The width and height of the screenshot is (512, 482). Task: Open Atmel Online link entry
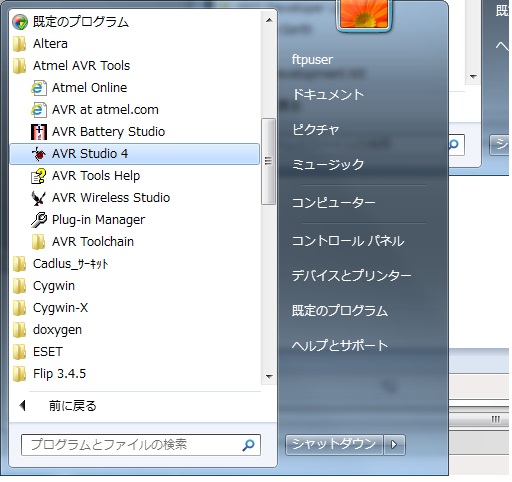[x=135, y=88]
